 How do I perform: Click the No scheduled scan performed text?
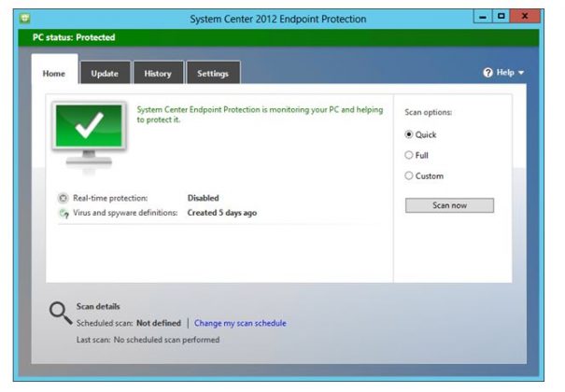[166, 340]
